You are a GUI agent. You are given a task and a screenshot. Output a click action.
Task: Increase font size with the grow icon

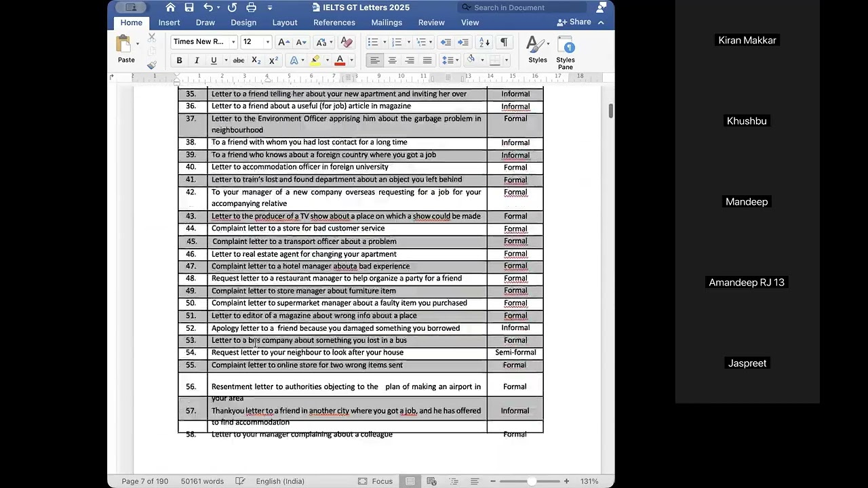(284, 42)
